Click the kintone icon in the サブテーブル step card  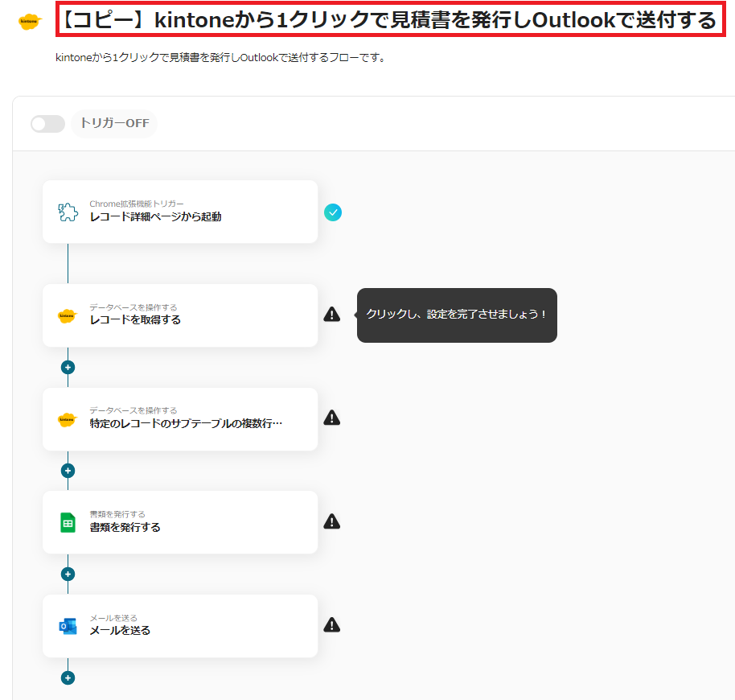coord(68,419)
